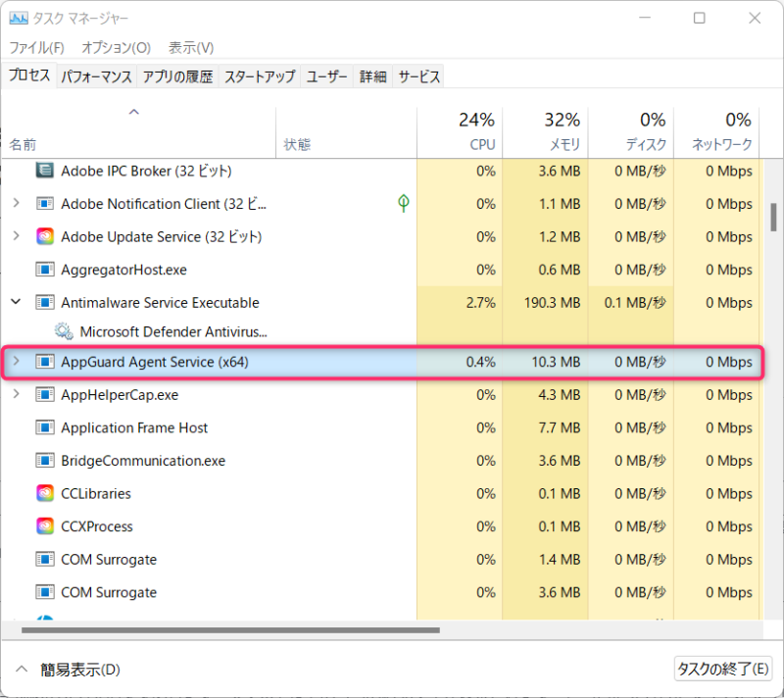This screenshot has width=784, height=698.
Task: Click the 7.7 MB memory value
Action: tap(559, 428)
